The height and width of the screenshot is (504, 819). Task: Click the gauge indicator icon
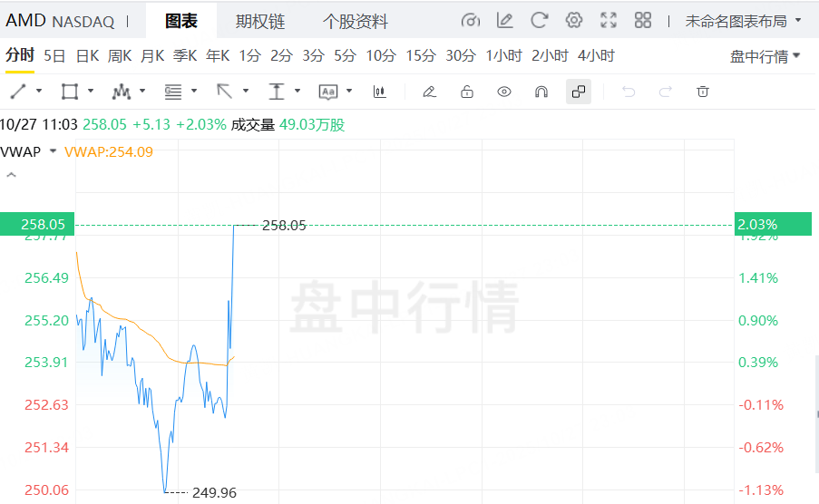click(470, 21)
